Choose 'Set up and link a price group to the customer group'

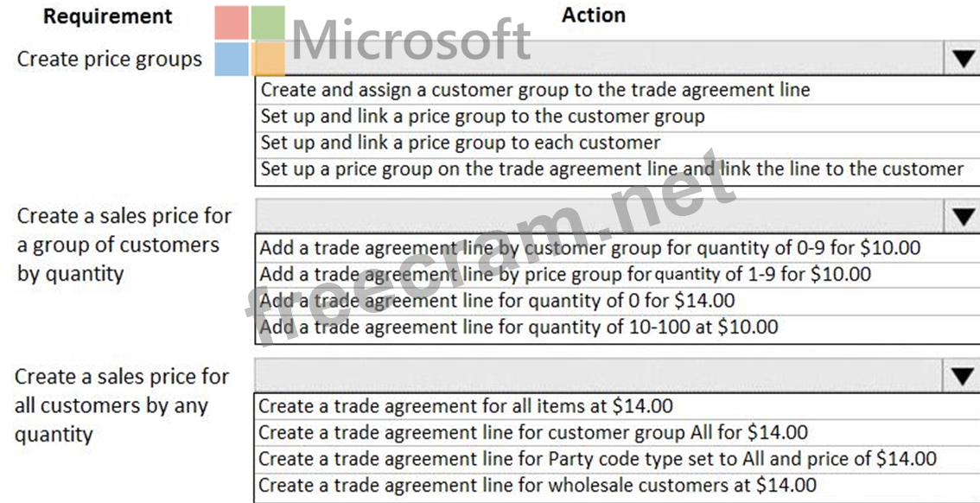[x=482, y=116]
